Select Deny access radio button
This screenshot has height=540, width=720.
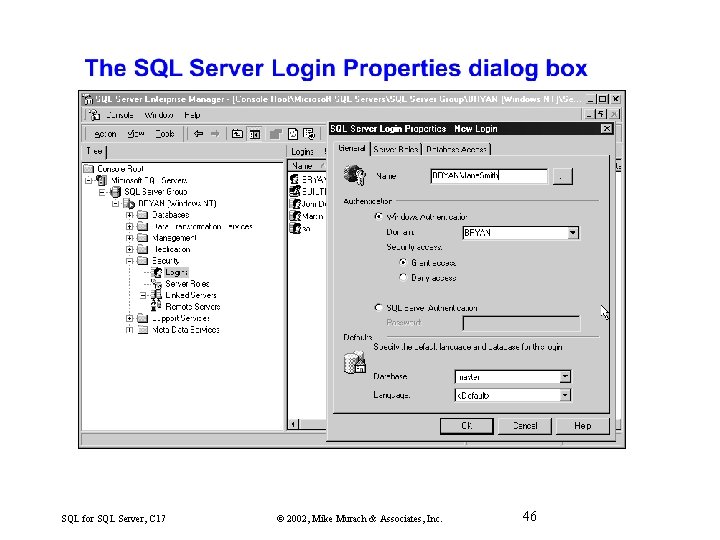coord(403,277)
